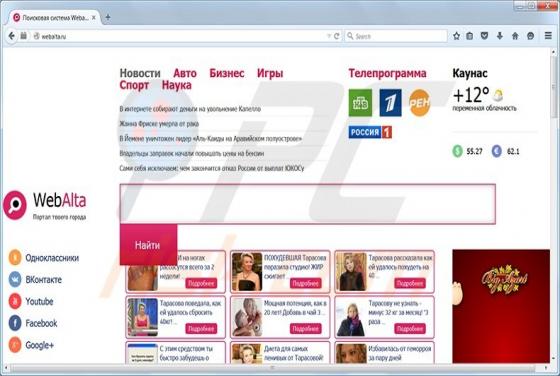Click Подробнее on Мощная потенция ad
This screenshot has width=560, height=376.
click(306, 329)
